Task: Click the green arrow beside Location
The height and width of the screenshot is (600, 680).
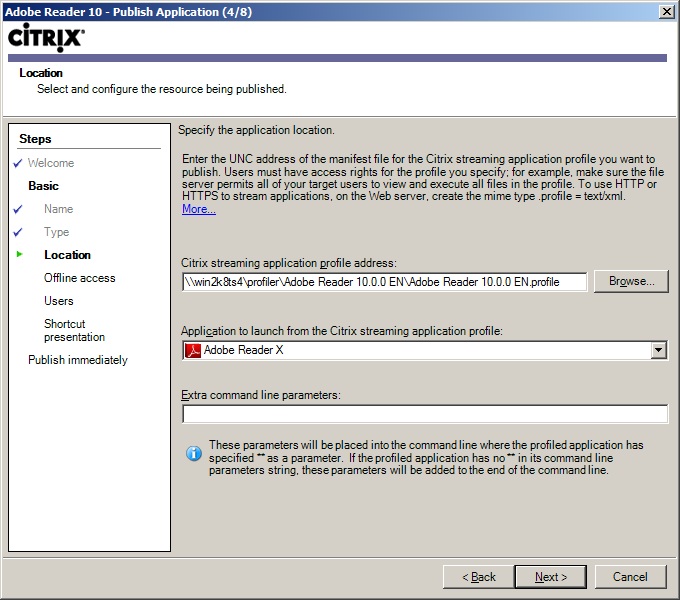Action: 20,254
